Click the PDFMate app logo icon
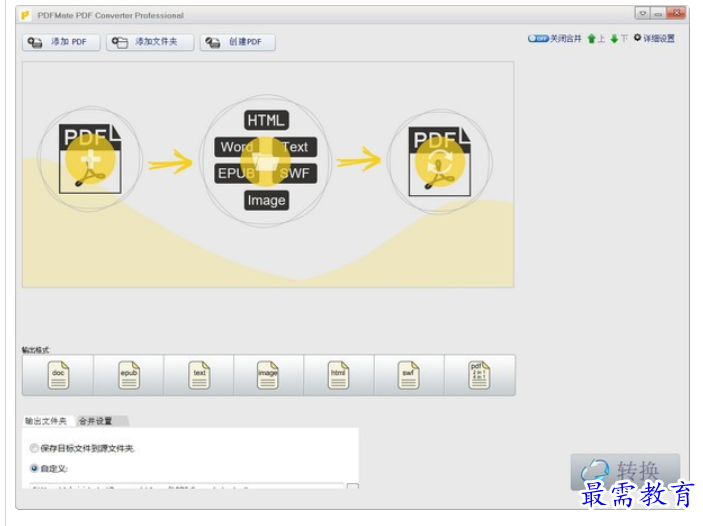This screenshot has height=526, width=703. click(x=26, y=15)
